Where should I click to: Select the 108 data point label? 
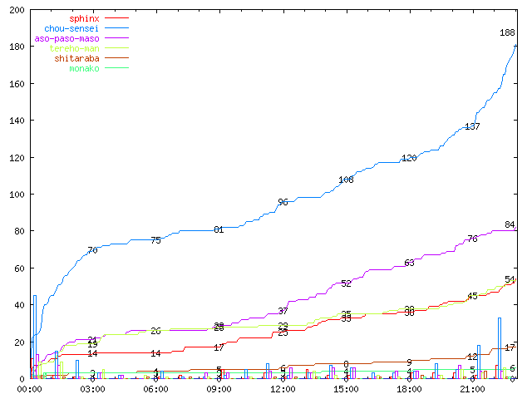pyautogui.click(x=346, y=180)
